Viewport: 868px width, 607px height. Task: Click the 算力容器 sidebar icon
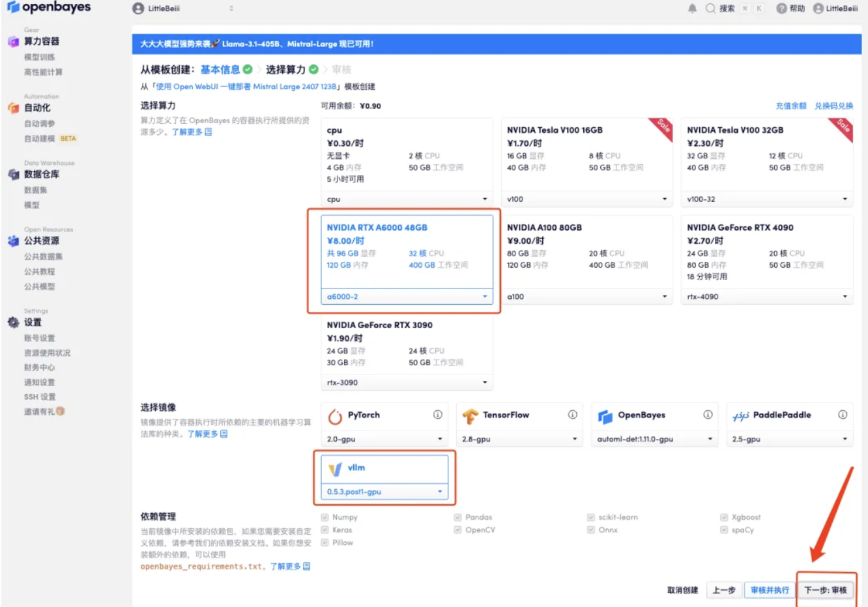click(x=13, y=42)
